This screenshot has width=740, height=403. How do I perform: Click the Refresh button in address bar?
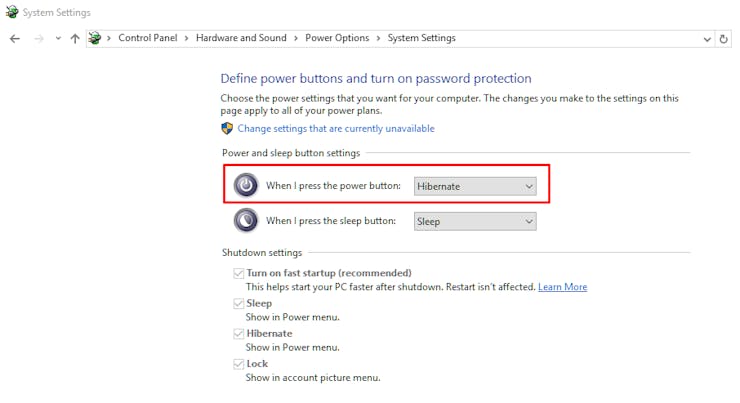tap(724, 38)
